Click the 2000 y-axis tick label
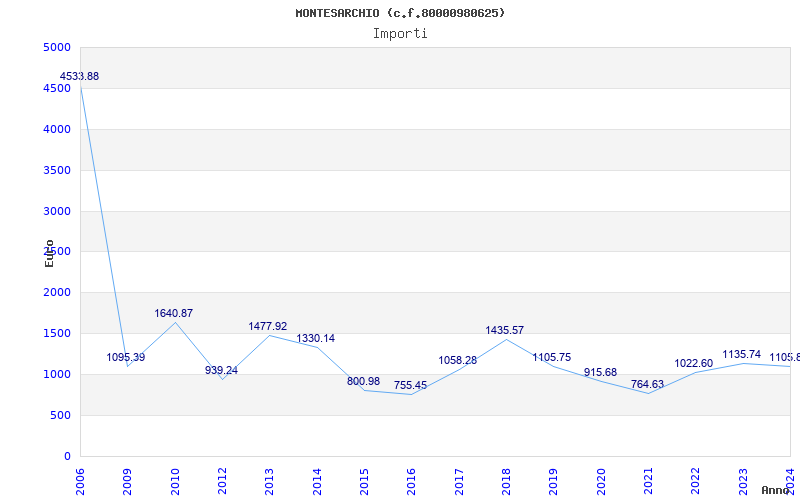The height and width of the screenshot is (500, 800). tap(57, 292)
